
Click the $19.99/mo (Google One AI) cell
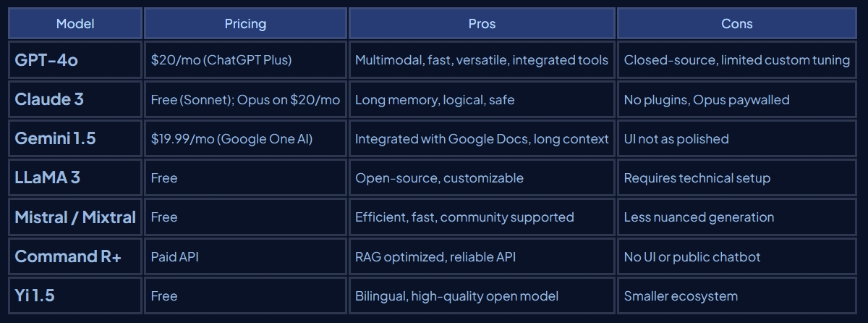pos(231,138)
